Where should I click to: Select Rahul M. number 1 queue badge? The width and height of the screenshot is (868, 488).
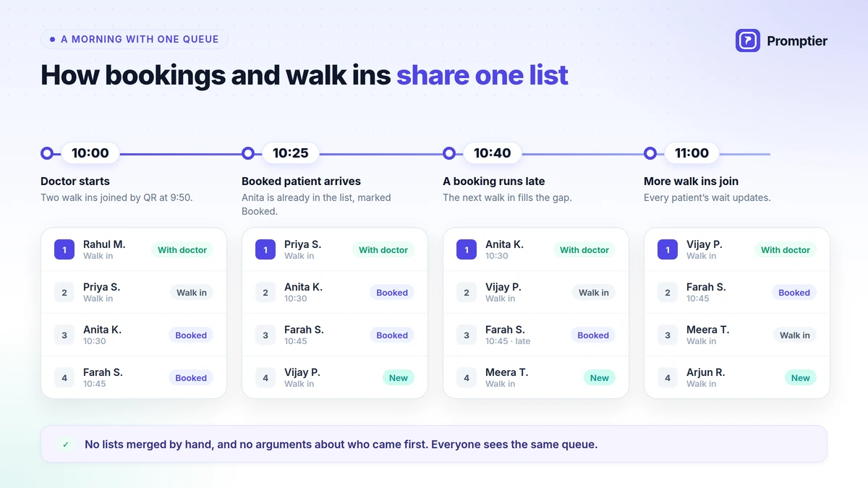pyautogui.click(x=64, y=250)
